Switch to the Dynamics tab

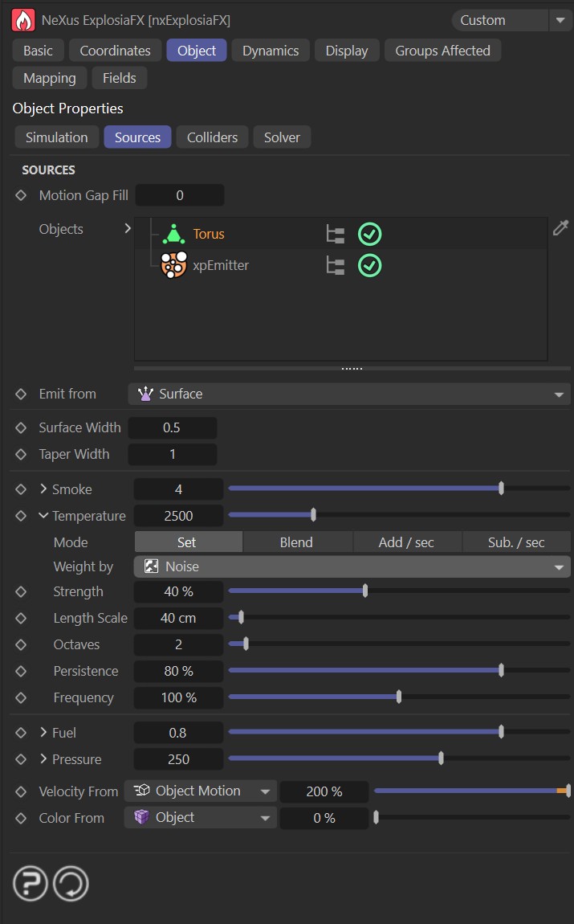click(x=271, y=51)
